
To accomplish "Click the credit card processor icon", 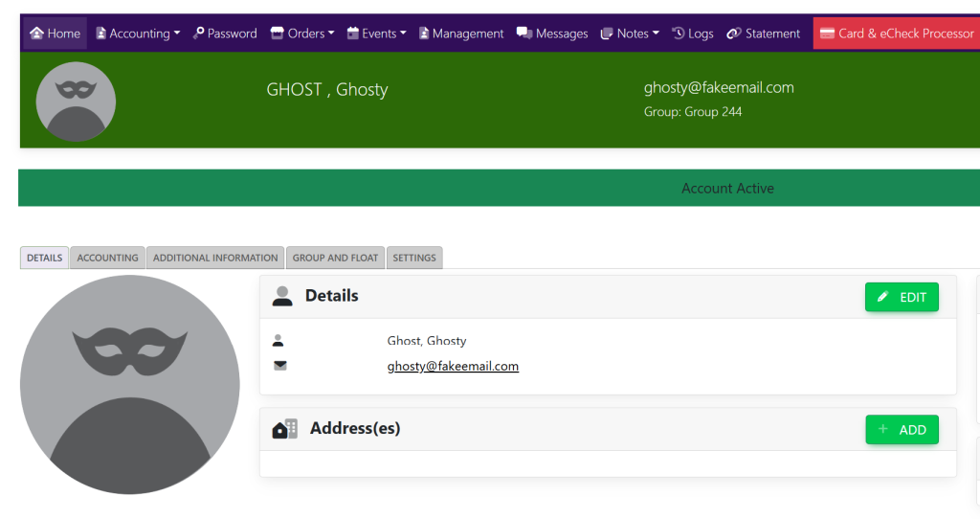I will [827, 34].
